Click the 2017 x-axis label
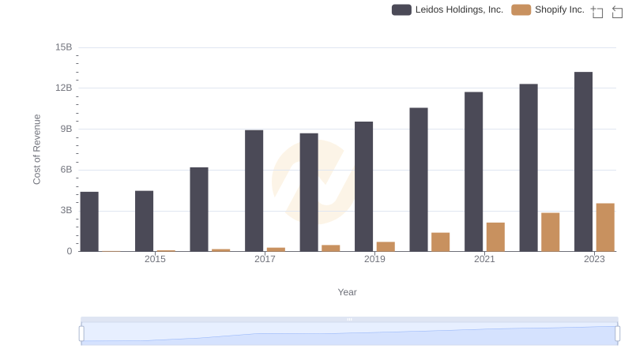The width and height of the screenshot is (632, 364). [x=265, y=259]
